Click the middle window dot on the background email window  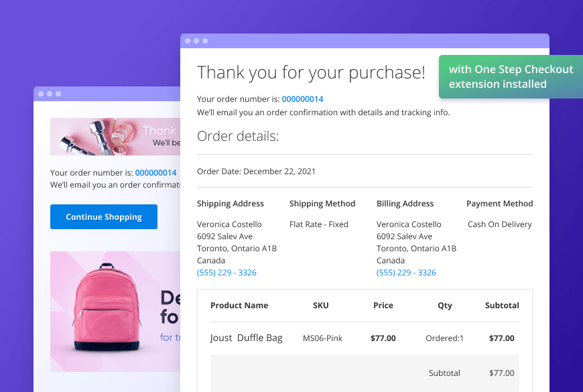[x=50, y=94]
